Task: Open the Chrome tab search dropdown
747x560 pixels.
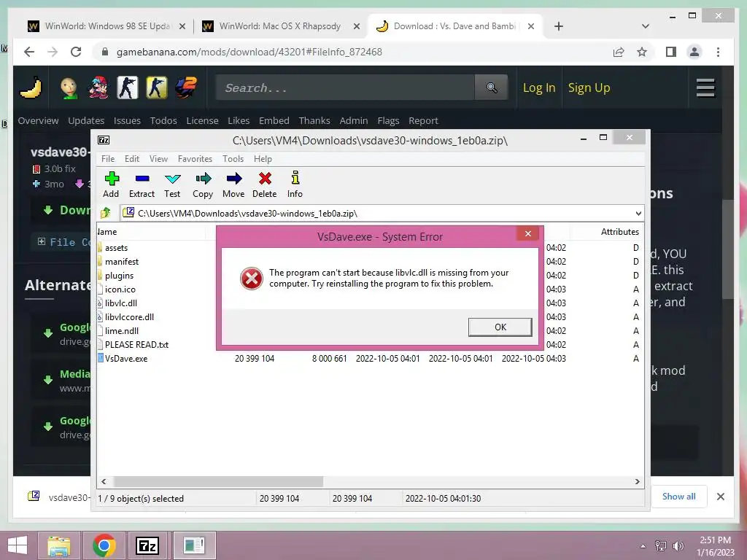Action: (646, 26)
